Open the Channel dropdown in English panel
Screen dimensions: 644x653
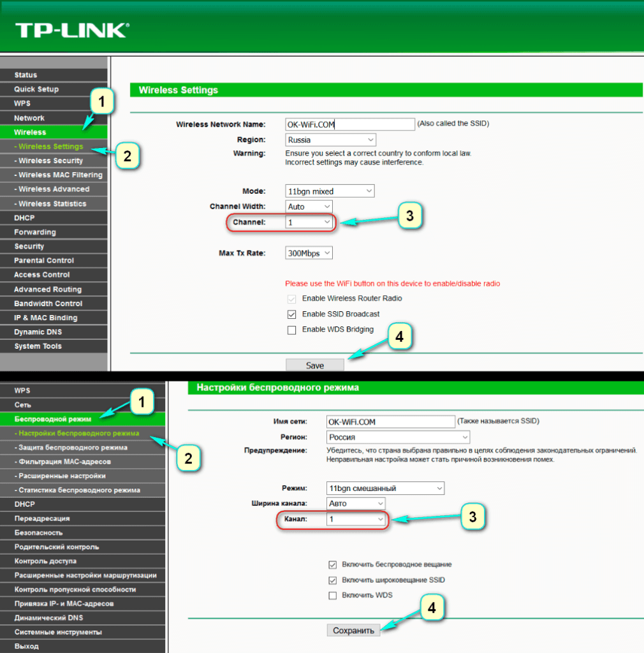[x=309, y=222]
